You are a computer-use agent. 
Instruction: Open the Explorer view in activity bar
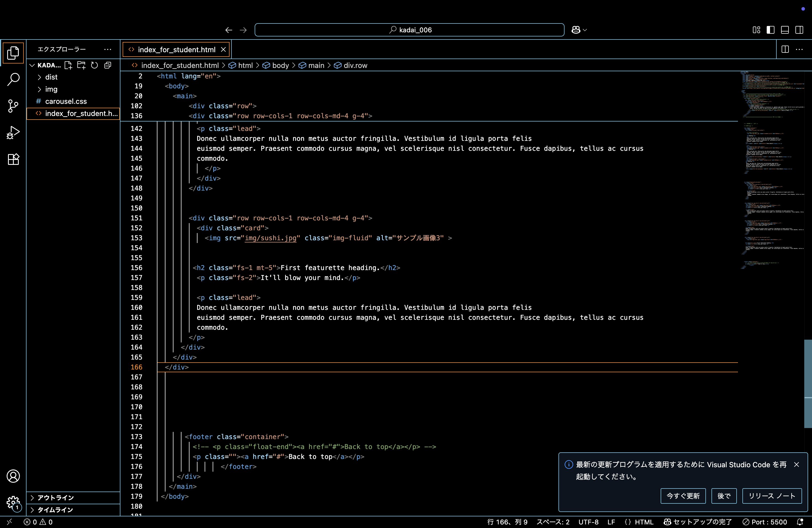tap(13, 52)
